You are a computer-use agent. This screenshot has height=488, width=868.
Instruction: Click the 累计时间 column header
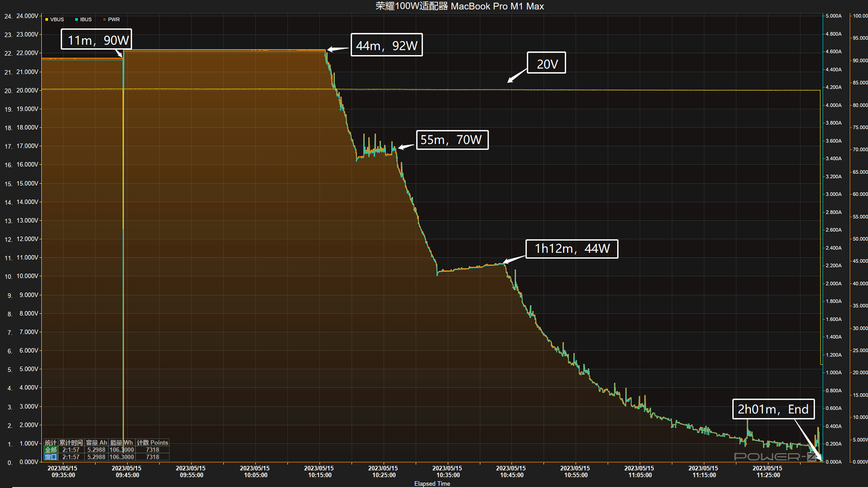(x=71, y=442)
